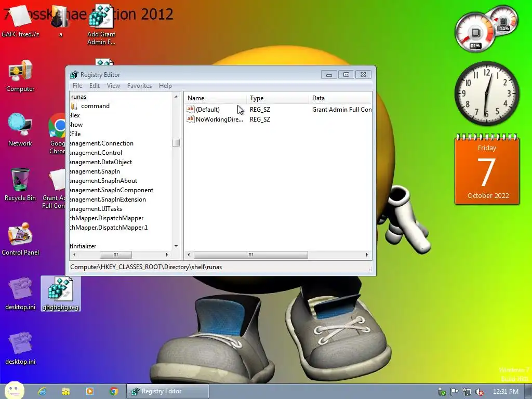Click the Registry Editor title bar icon
Viewport: 532px width, 399px height.
pyautogui.click(x=74, y=75)
